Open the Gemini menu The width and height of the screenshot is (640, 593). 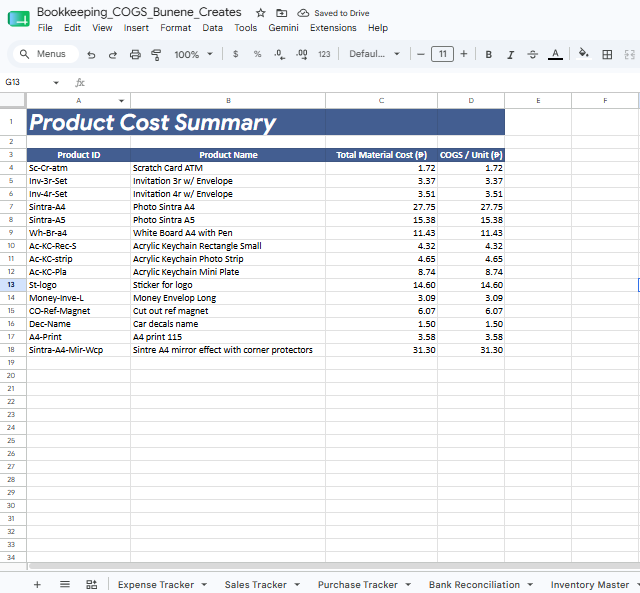pos(283,28)
